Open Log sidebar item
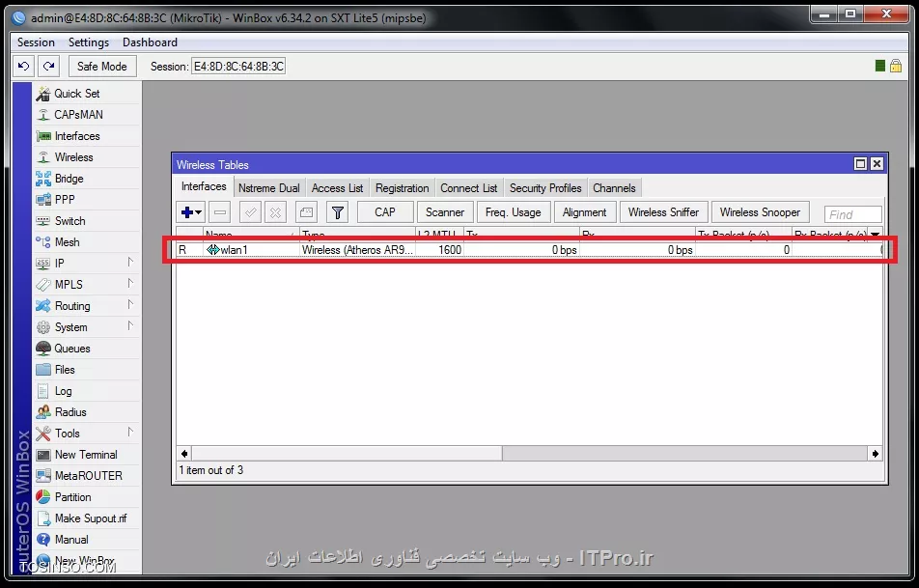 pos(87,391)
